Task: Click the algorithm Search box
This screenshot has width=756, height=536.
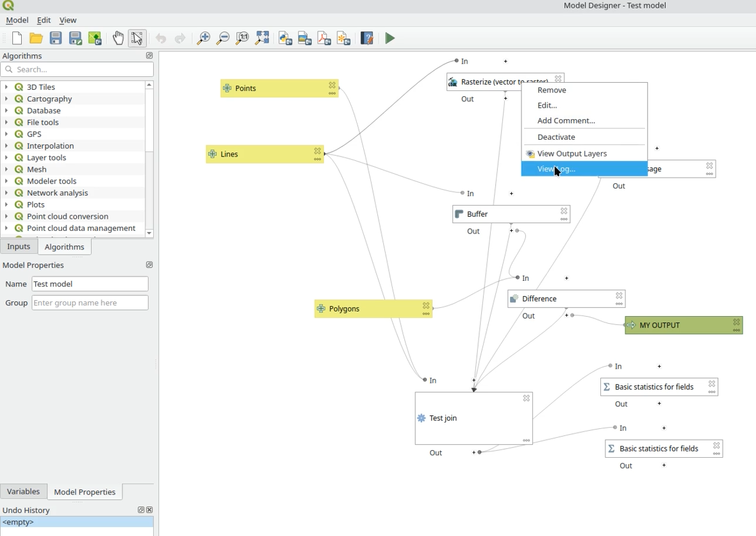Action: [x=77, y=69]
